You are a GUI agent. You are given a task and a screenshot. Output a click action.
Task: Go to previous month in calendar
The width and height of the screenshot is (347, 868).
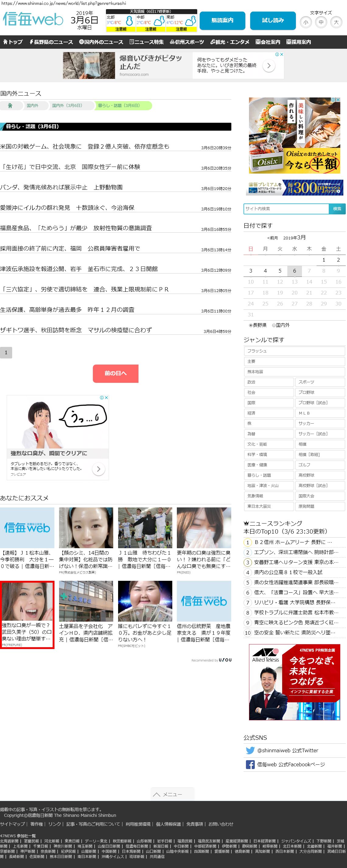[x=272, y=238]
